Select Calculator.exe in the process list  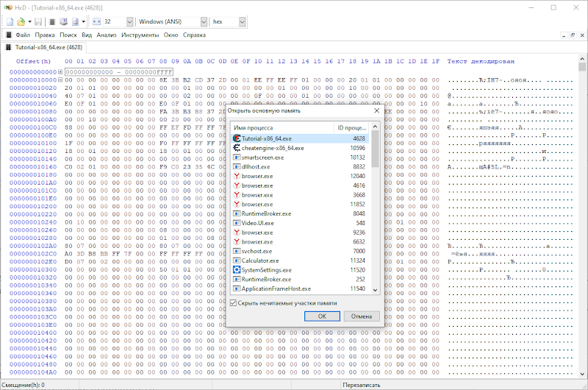tap(300, 260)
